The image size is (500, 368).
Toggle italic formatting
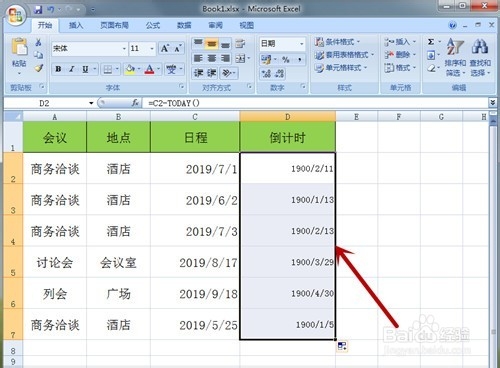pos(71,69)
